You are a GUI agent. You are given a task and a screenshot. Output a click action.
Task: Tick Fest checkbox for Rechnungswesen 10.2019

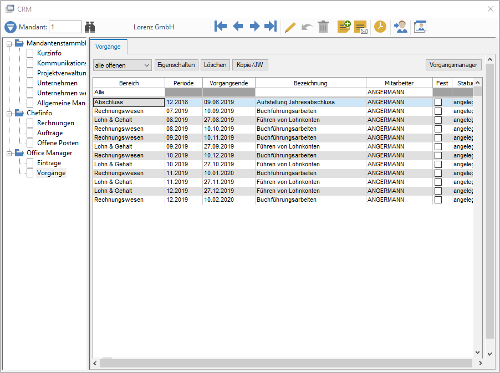438,155
